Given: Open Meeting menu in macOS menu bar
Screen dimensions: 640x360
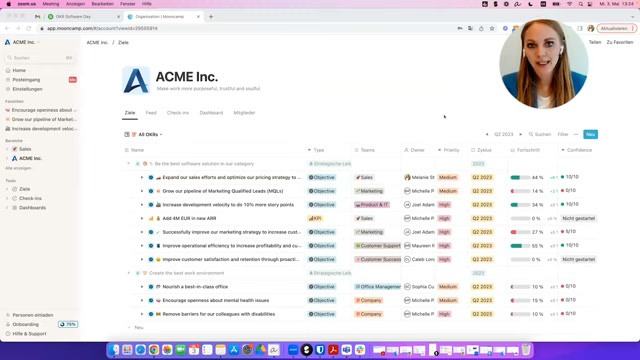Looking at the screenshot, I should 51,4.
